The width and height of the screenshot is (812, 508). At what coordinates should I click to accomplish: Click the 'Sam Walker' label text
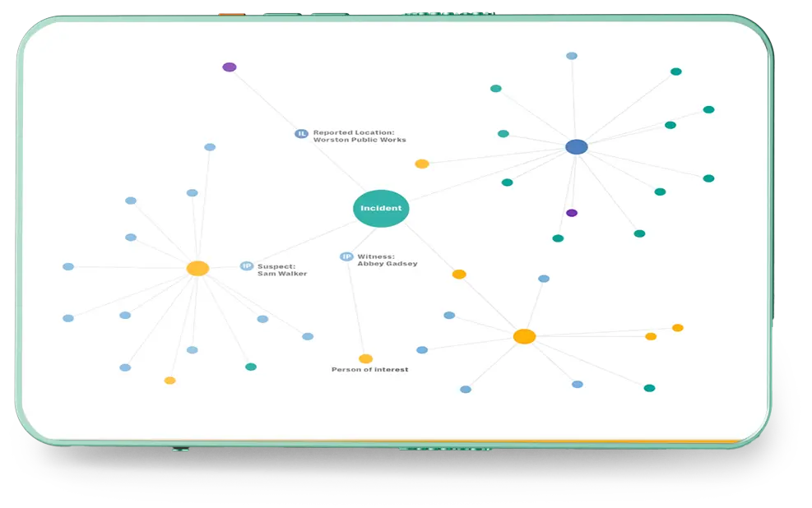pyautogui.click(x=282, y=274)
